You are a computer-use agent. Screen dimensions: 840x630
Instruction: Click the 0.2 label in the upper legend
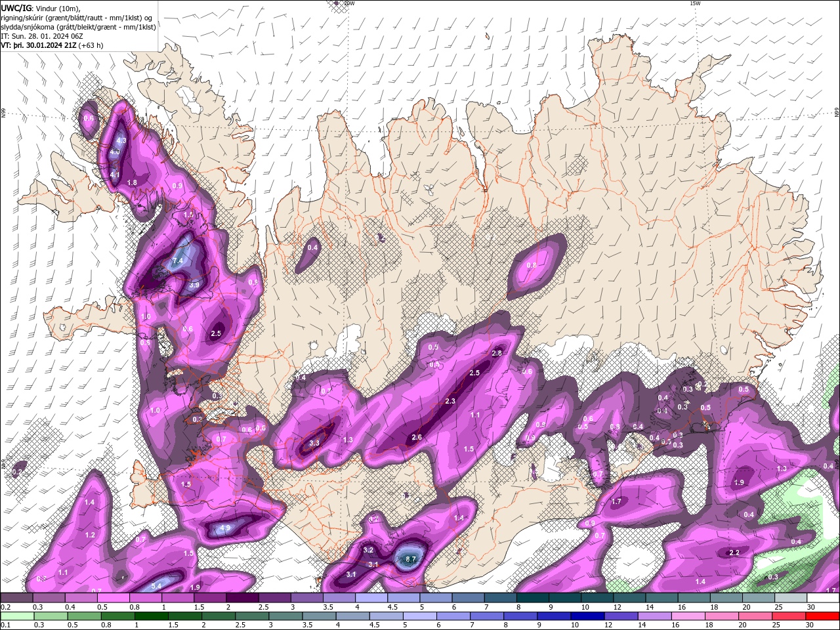click(5, 607)
